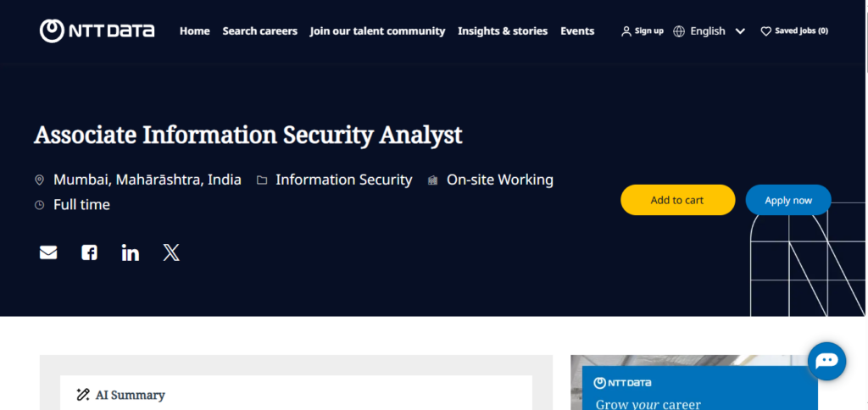Viewport: 868px width, 410px height.
Task: Share job via email icon
Action: (48, 252)
